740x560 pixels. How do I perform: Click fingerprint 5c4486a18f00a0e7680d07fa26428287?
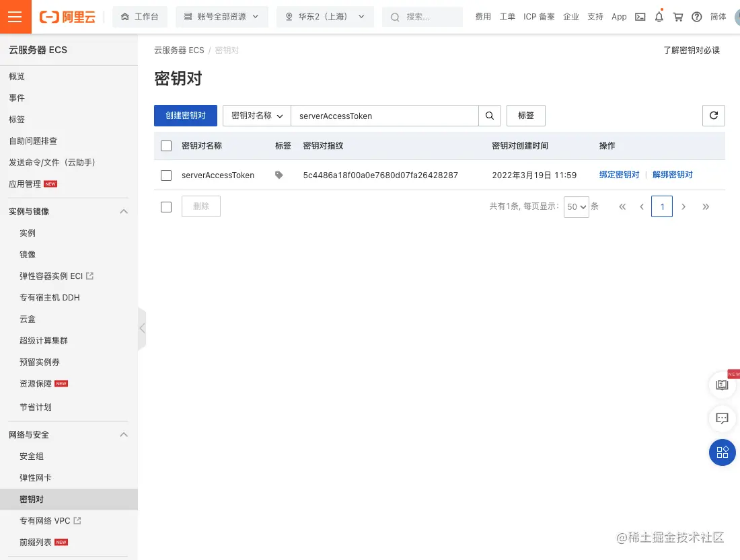(x=380, y=175)
